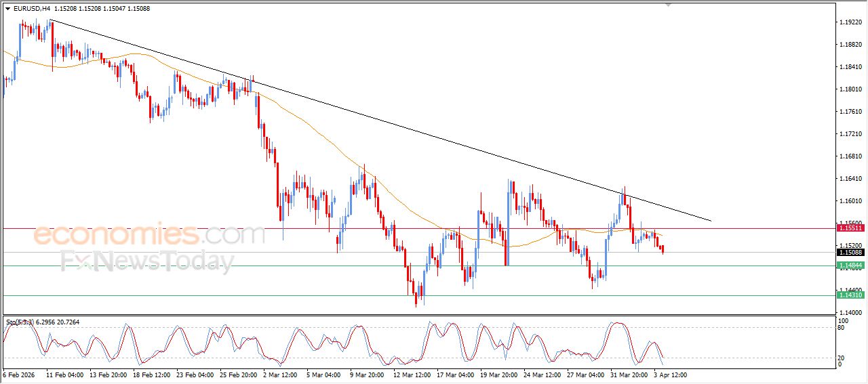The height and width of the screenshot is (384, 868).
Task: Click the EURUSD,H4 symbol title text
Action: [x=31, y=9]
